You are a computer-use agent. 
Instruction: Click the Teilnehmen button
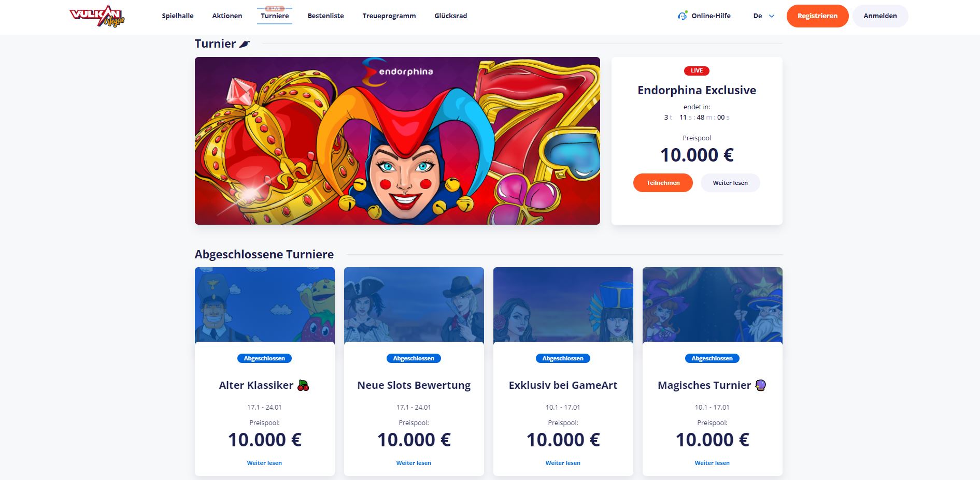(663, 183)
